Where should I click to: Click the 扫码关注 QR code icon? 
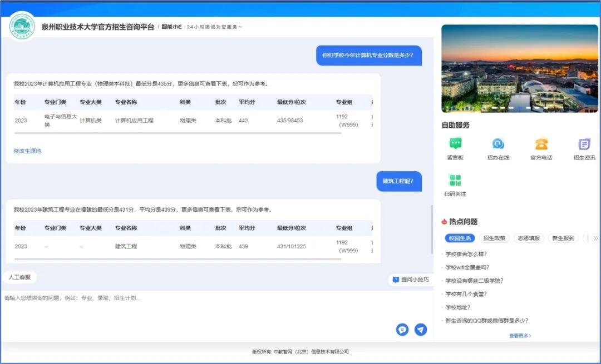click(455, 180)
